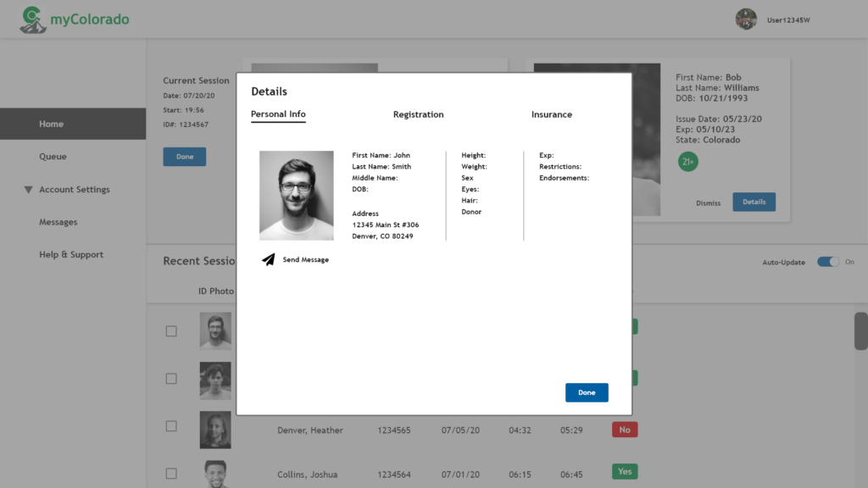The width and height of the screenshot is (868, 488).
Task: Open the second row ID photo thumbnail
Action: point(215,380)
